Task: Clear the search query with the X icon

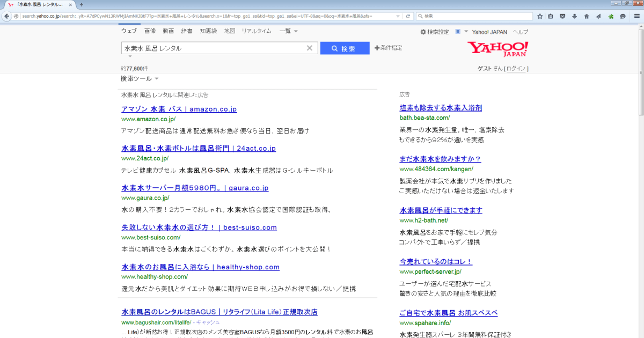Action: 309,48
